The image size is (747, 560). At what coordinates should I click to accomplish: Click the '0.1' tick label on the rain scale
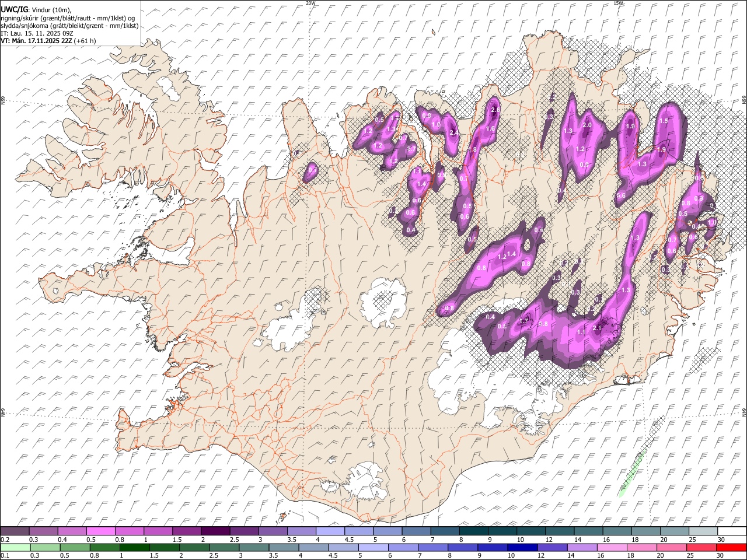(5, 555)
